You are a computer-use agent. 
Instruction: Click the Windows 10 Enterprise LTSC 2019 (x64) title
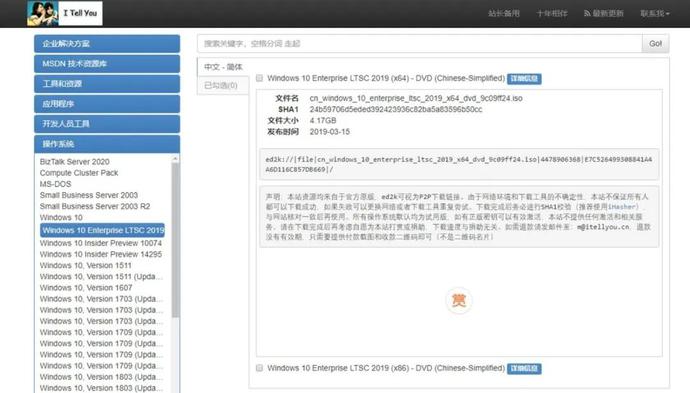(386, 78)
